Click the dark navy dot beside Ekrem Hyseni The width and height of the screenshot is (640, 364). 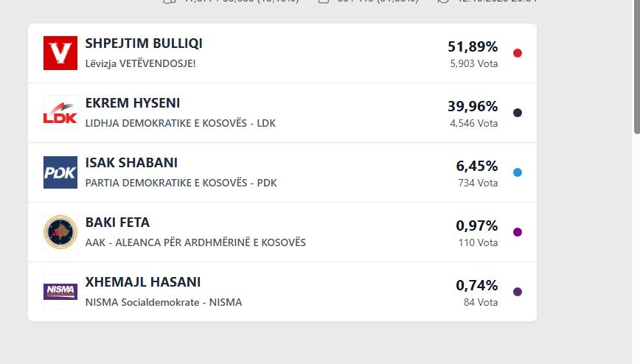point(518,113)
